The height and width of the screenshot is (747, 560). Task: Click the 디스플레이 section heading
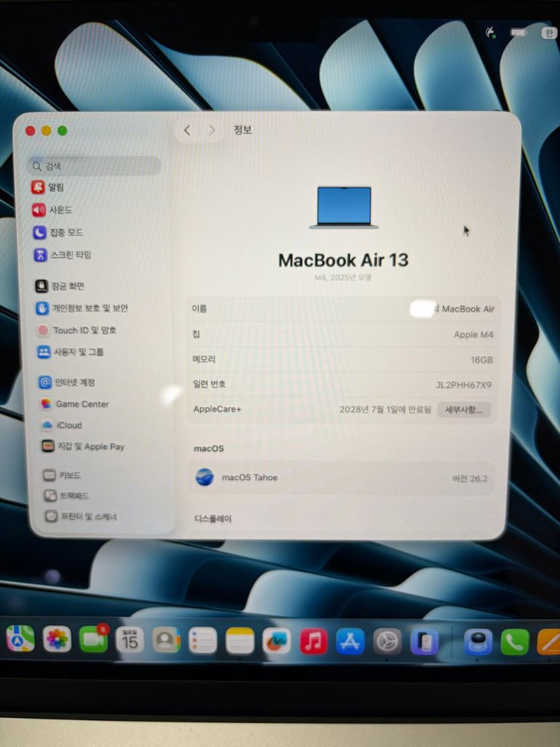213,518
